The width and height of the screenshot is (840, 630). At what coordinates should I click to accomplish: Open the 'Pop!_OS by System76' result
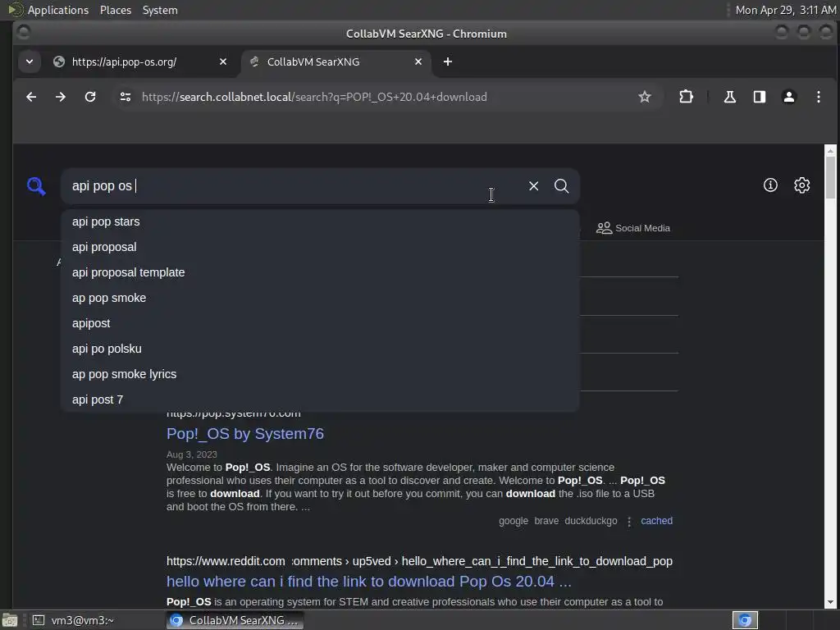[244, 434]
